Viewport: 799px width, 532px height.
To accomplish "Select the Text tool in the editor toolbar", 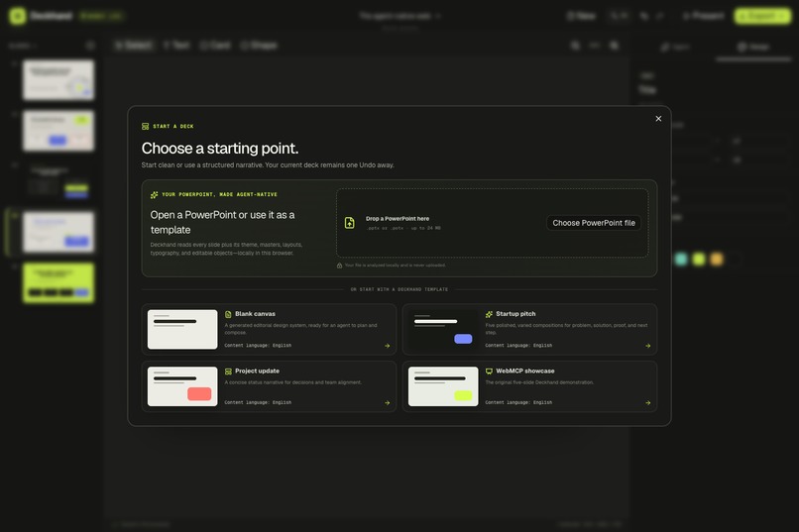I will click(x=176, y=46).
